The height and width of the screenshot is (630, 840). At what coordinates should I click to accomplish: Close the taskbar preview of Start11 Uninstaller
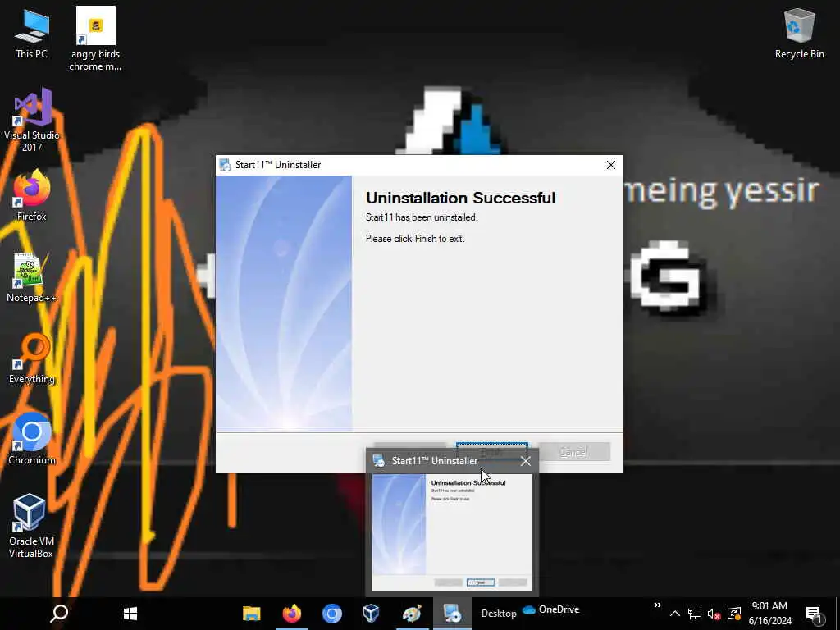(526, 461)
